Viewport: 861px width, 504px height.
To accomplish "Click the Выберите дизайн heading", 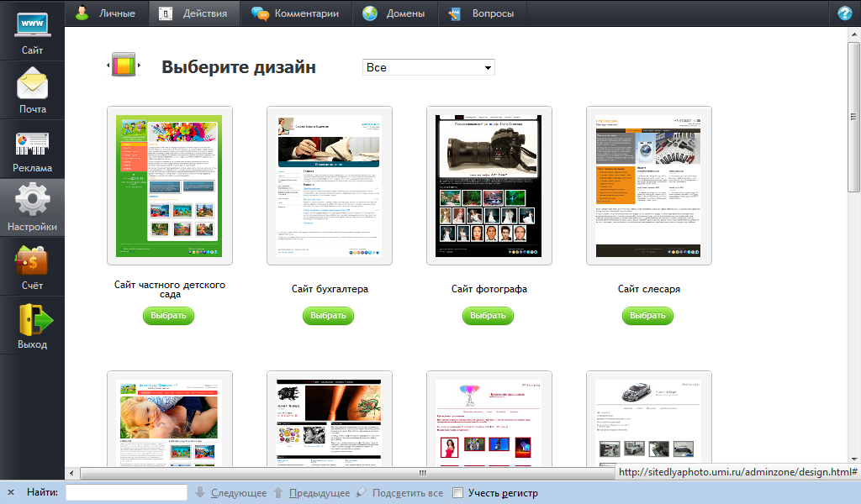I will (239, 67).
